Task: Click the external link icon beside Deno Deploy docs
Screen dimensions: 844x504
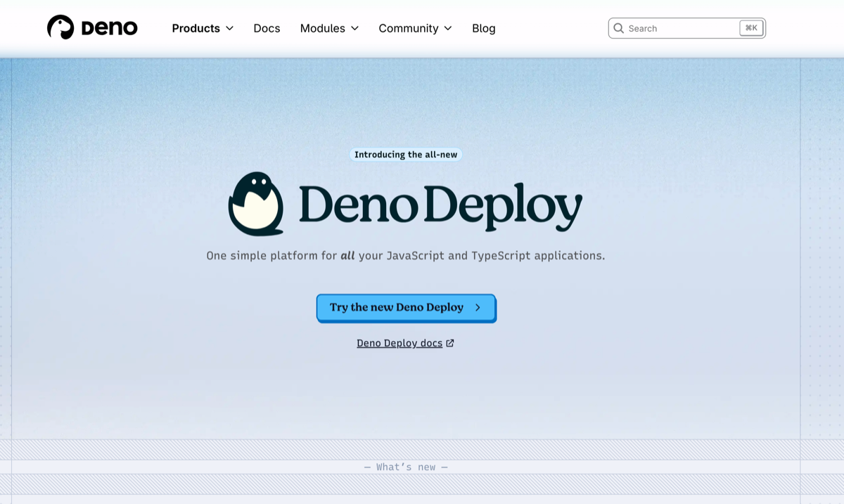Action: [x=451, y=342]
